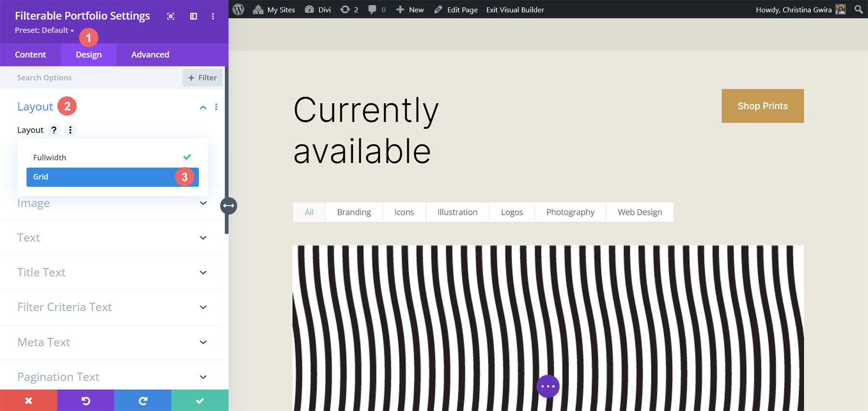This screenshot has height=411, width=868.
Task: Open the Layout section three-dot options
Action: click(216, 107)
